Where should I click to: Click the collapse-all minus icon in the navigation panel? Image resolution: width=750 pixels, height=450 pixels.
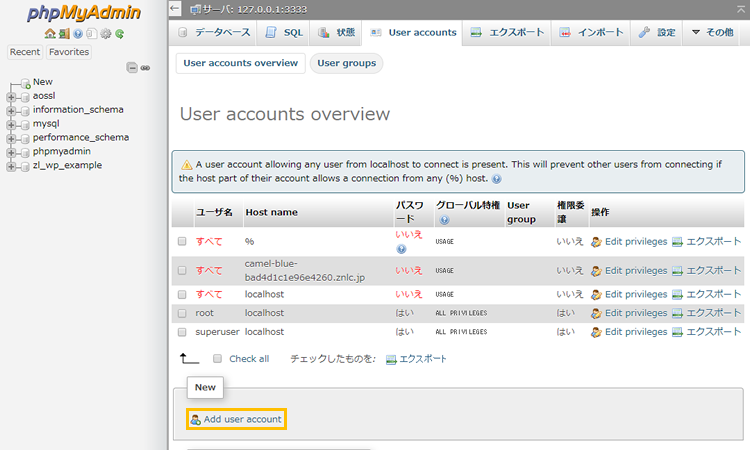coord(132,67)
